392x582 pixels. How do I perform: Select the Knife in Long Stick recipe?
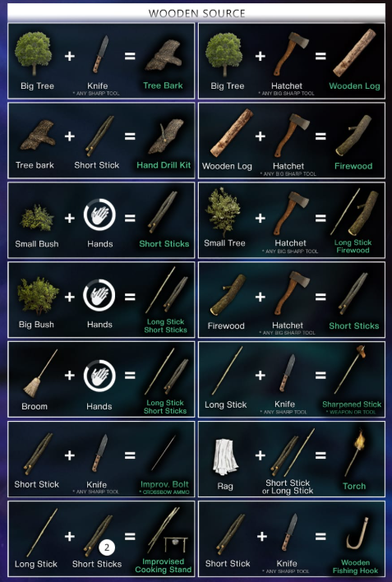(288, 372)
